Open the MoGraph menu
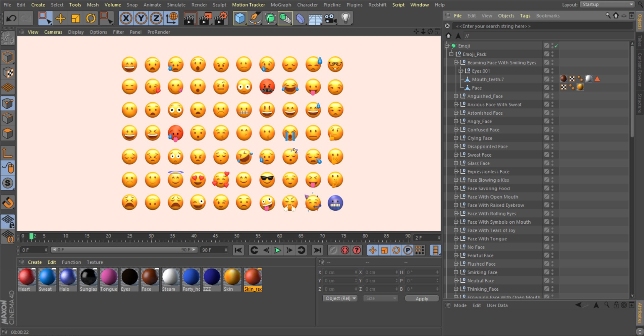 tap(281, 5)
